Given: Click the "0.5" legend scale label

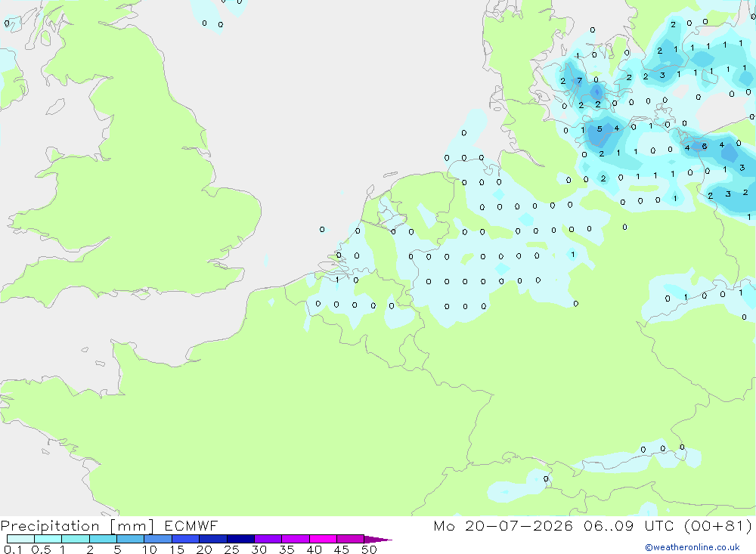Looking at the screenshot, I should (41, 549).
